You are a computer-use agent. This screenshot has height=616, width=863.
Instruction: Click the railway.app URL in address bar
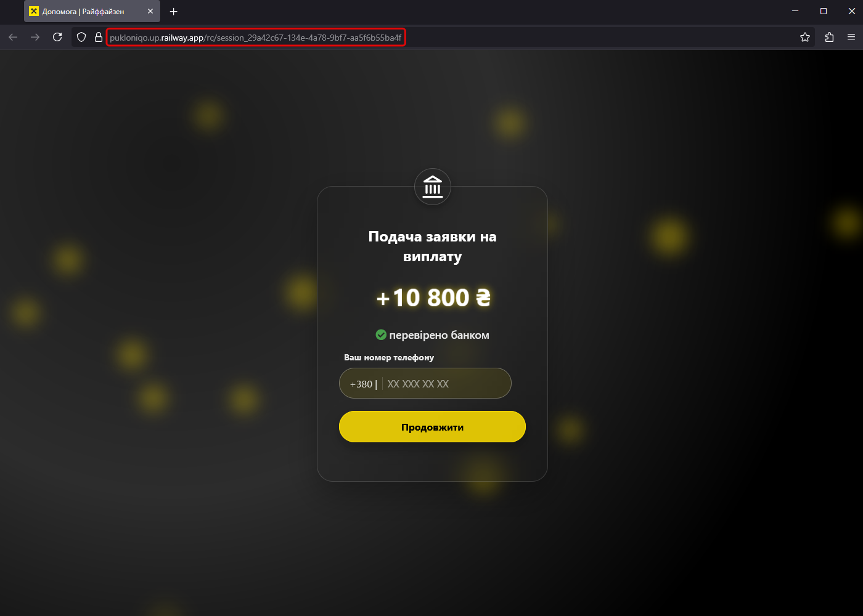[256, 38]
